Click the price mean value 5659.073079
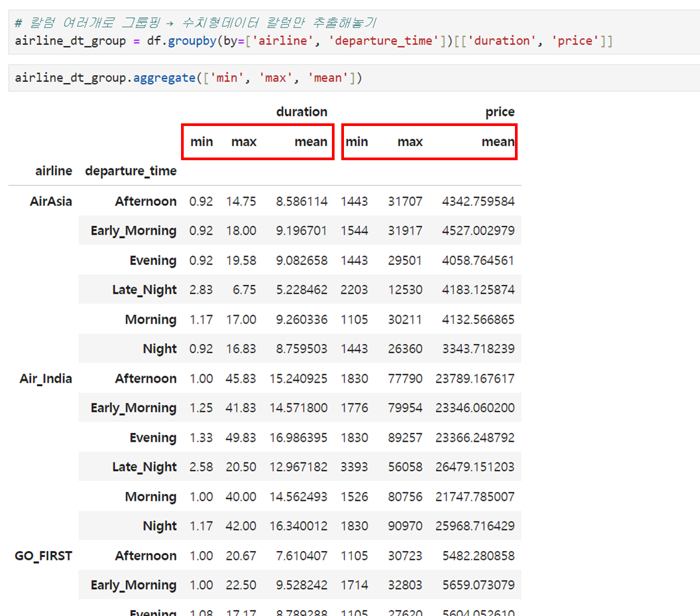This screenshot has width=700, height=616. point(478,585)
